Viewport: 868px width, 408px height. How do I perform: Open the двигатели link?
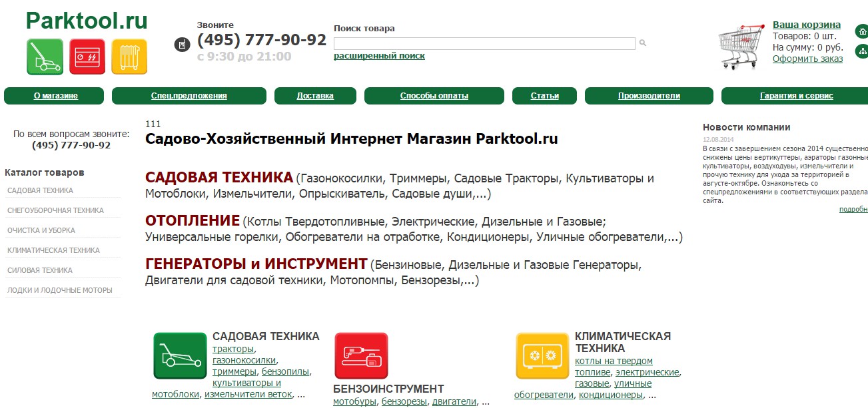pos(454,402)
